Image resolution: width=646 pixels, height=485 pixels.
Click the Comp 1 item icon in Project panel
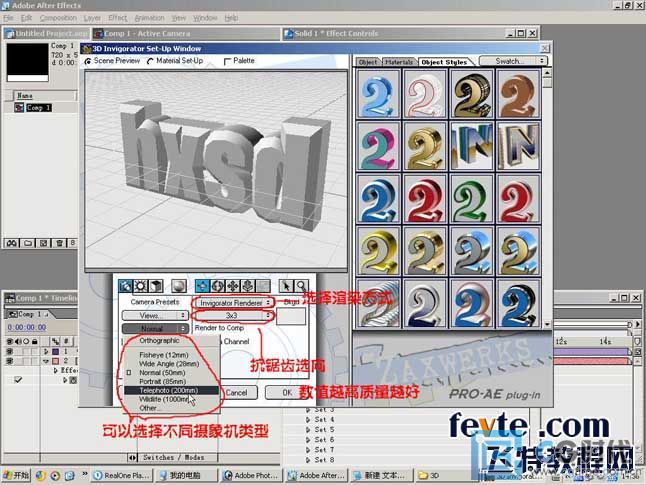point(19,108)
